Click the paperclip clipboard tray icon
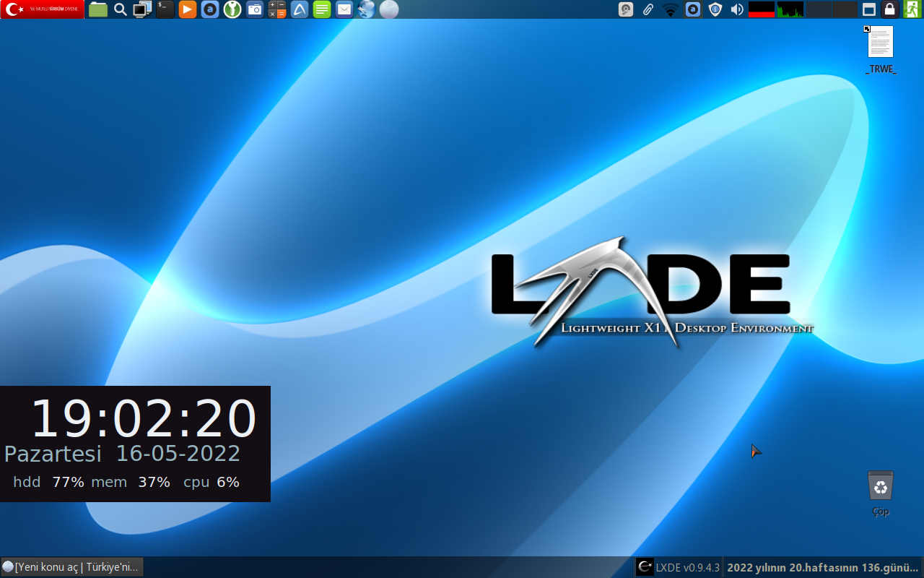This screenshot has width=924, height=578. point(648,9)
